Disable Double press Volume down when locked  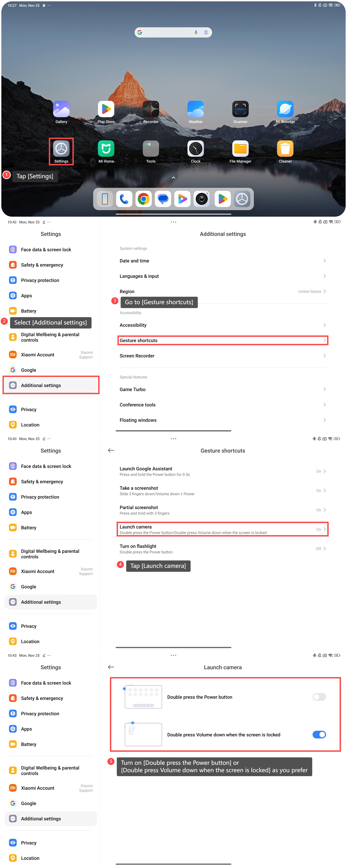pyautogui.click(x=319, y=735)
